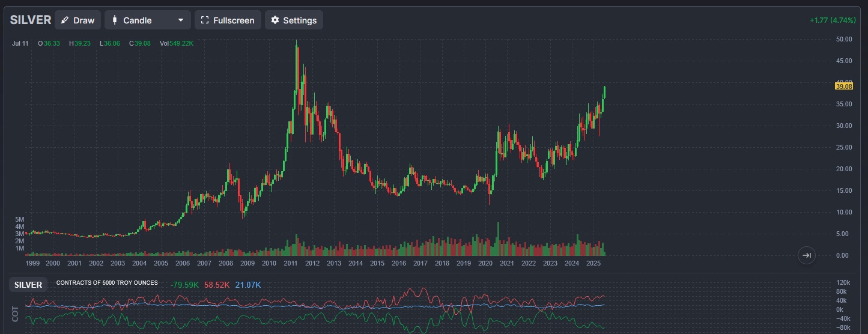The width and height of the screenshot is (868, 334).
Task: Click Contracts of 5000 Troy Ounces text
Action: click(x=107, y=282)
